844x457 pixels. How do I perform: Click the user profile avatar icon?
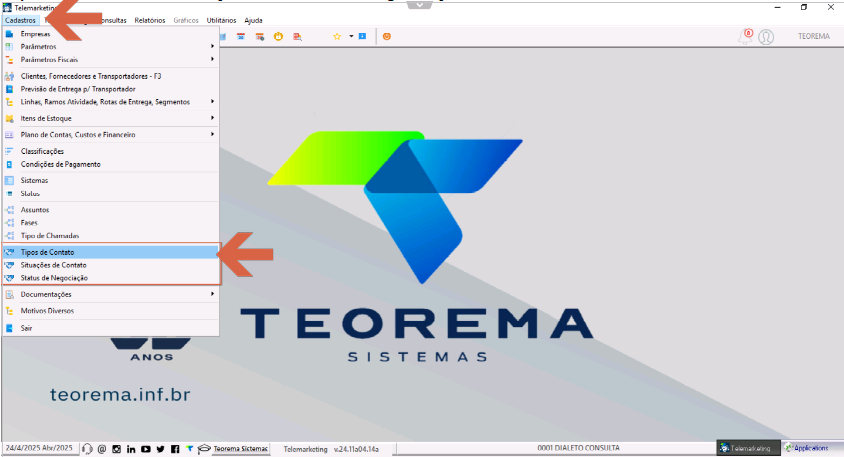pyautogui.click(x=766, y=37)
